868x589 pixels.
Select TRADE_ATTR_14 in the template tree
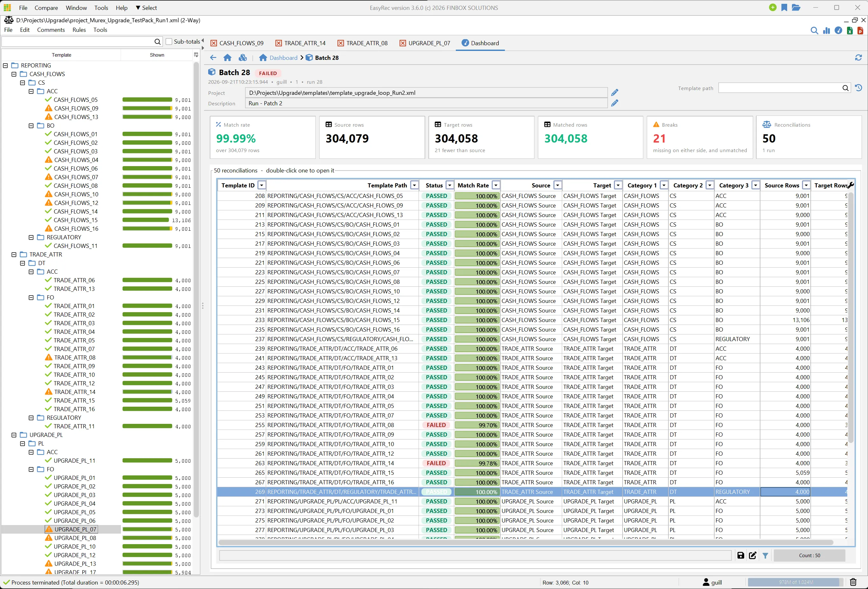point(75,392)
